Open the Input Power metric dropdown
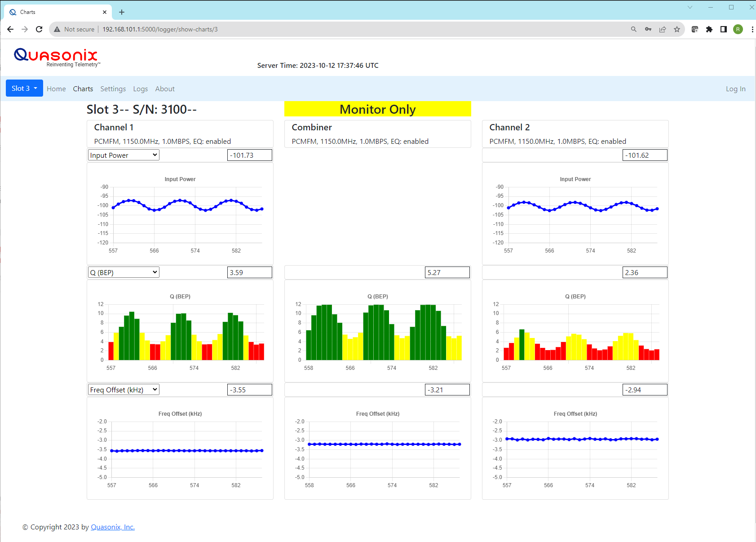The height and width of the screenshot is (542, 756). click(x=123, y=155)
